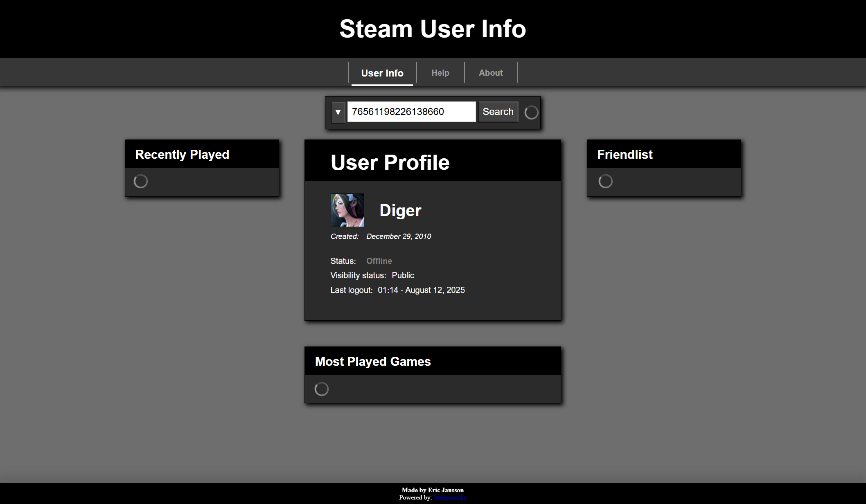This screenshot has height=504, width=866.
Task: Click the Friendlist heading
Action: click(625, 155)
